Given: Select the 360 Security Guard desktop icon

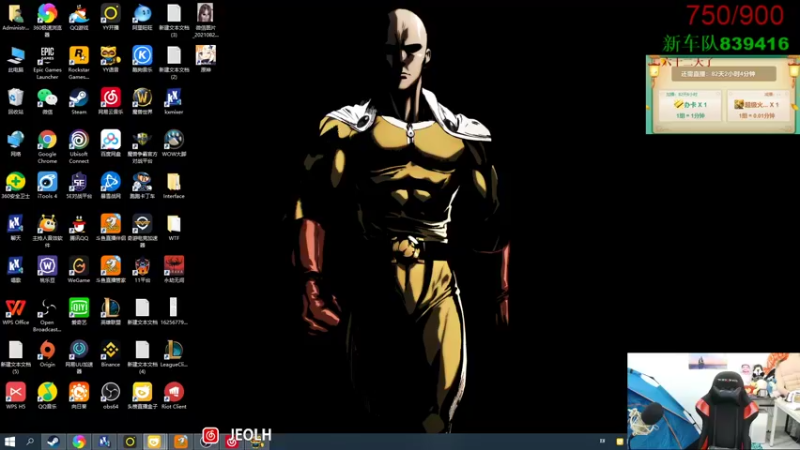Looking at the screenshot, I should pos(15,185).
